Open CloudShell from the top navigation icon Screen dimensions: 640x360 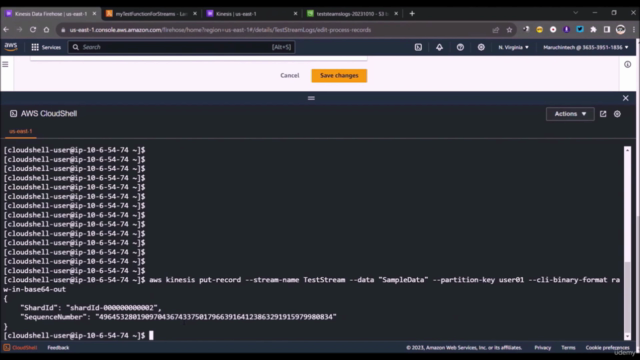[418, 47]
